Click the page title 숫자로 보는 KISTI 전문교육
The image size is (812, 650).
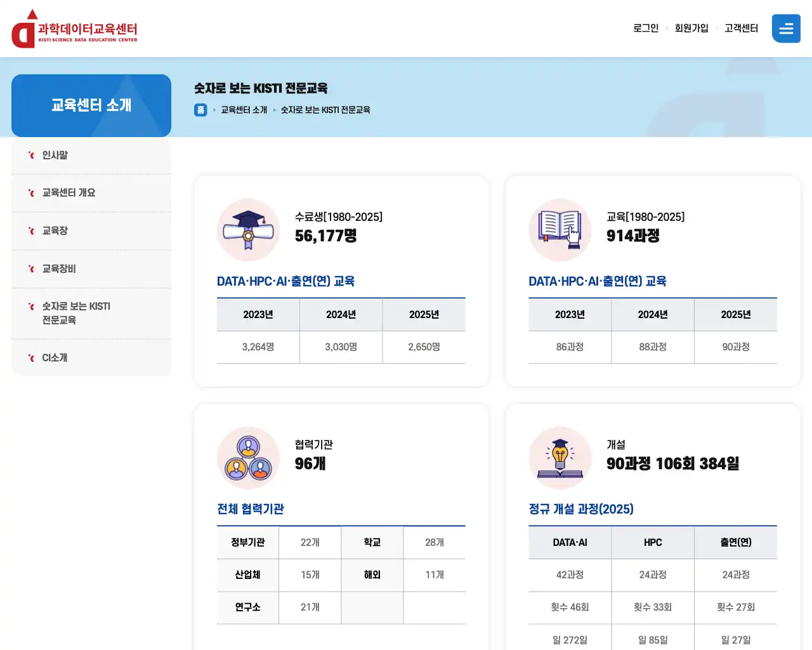click(x=261, y=88)
